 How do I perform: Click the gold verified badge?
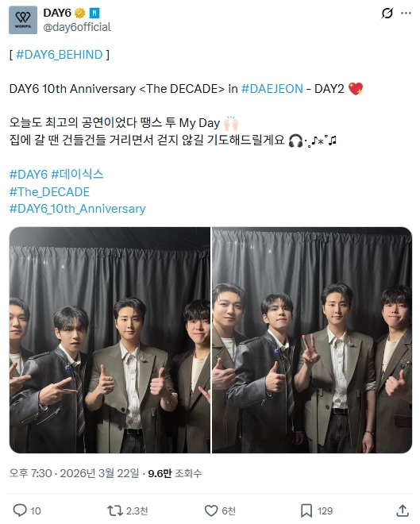(x=80, y=13)
